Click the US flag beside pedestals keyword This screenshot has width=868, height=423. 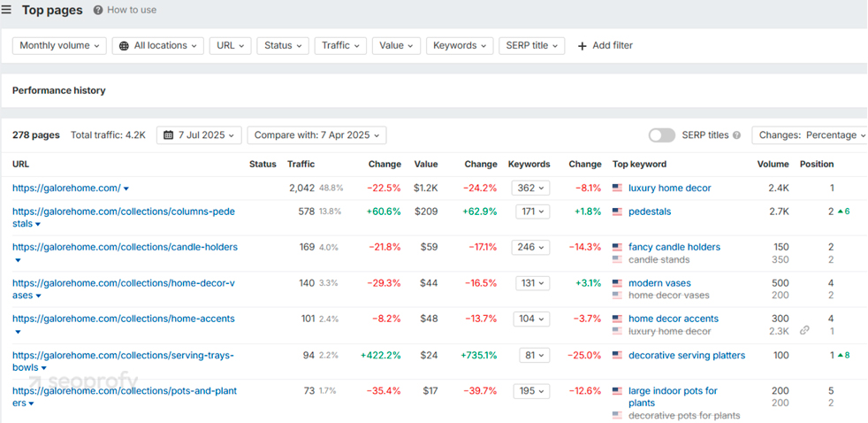(617, 211)
